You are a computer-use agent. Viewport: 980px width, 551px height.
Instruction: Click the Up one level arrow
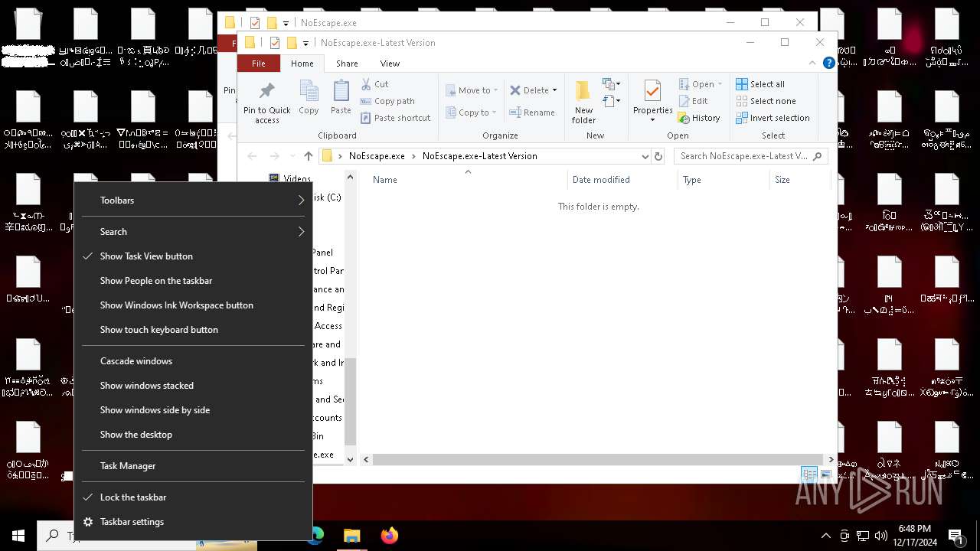point(309,156)
